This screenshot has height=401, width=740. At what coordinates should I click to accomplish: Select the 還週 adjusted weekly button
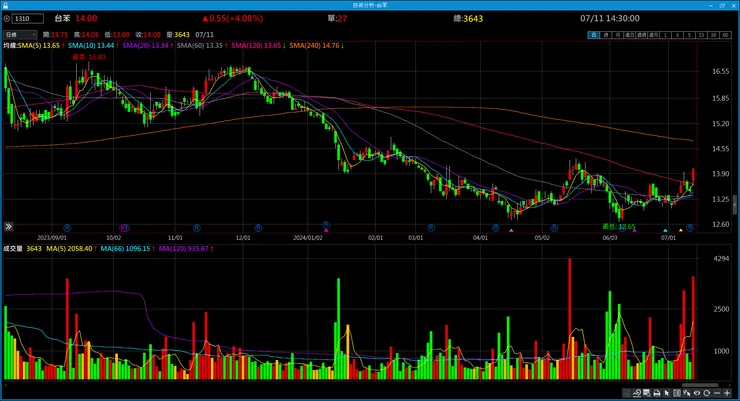tap(642, 35)
